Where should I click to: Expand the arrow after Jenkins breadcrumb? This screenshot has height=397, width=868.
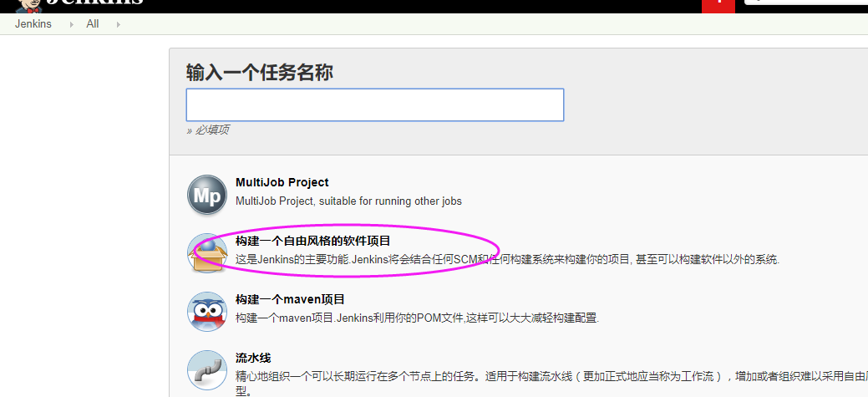coord(71,25)
